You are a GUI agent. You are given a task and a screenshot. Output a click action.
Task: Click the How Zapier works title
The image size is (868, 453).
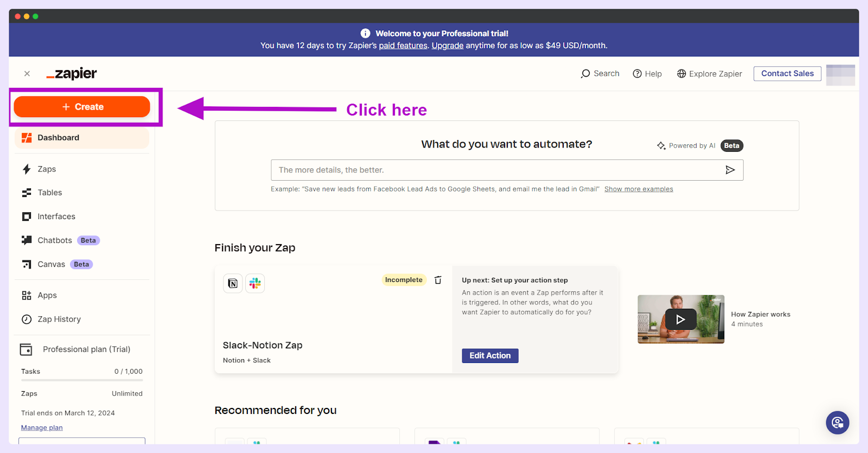761,314
